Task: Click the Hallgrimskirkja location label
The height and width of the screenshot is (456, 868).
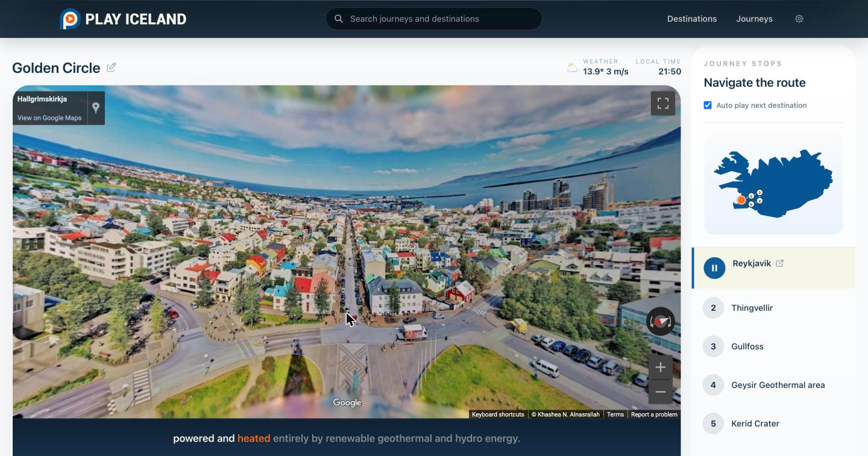Action: coord(42,99)
